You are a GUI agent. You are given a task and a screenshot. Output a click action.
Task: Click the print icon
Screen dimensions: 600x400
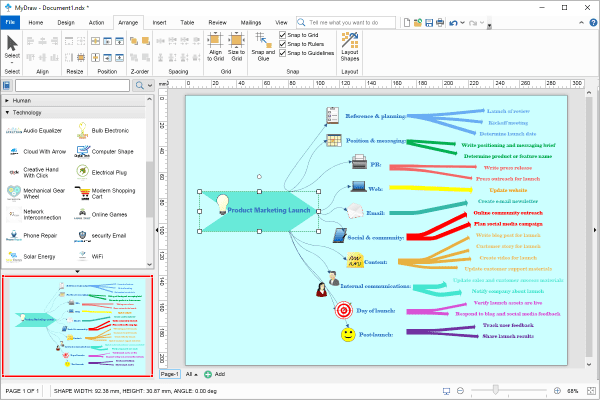pos(440,23)
